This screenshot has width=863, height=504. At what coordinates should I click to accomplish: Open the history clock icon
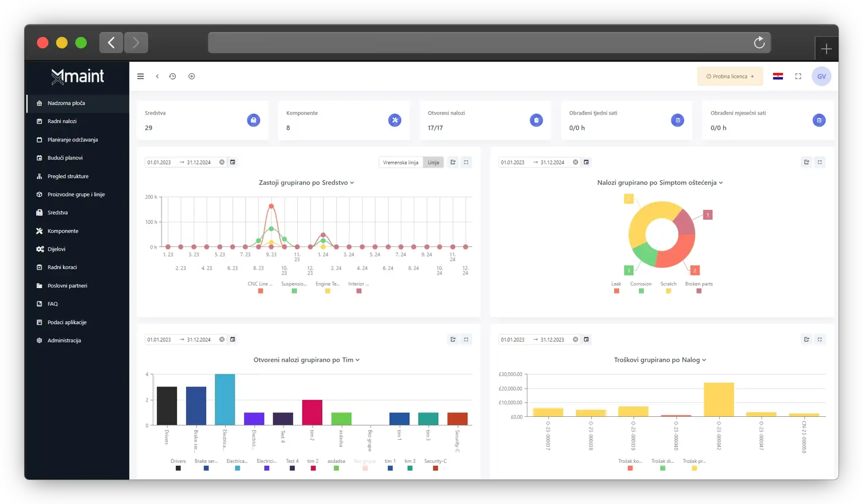pyautogui.click(x=173, y=76)
